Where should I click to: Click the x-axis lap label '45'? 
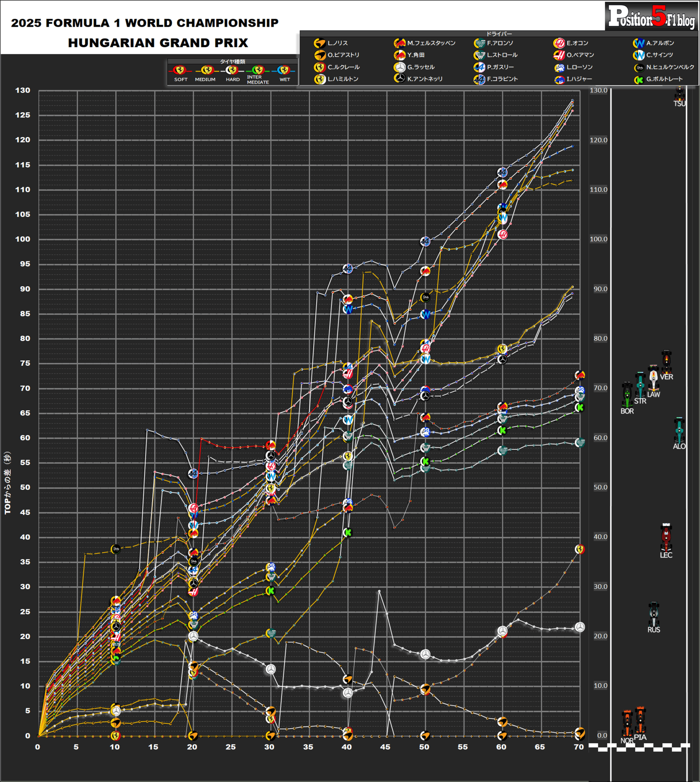click(x=385, y=747)
